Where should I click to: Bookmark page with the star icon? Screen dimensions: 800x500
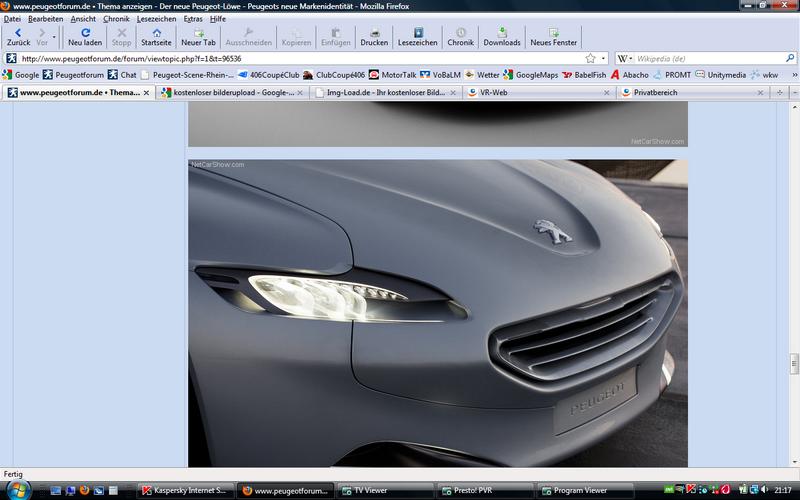[590, 58]
